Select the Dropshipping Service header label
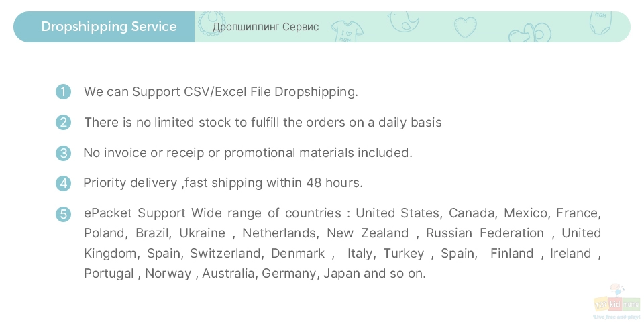Image resolution: width=644 pixels, height=322 pixels. pos(109,27)
